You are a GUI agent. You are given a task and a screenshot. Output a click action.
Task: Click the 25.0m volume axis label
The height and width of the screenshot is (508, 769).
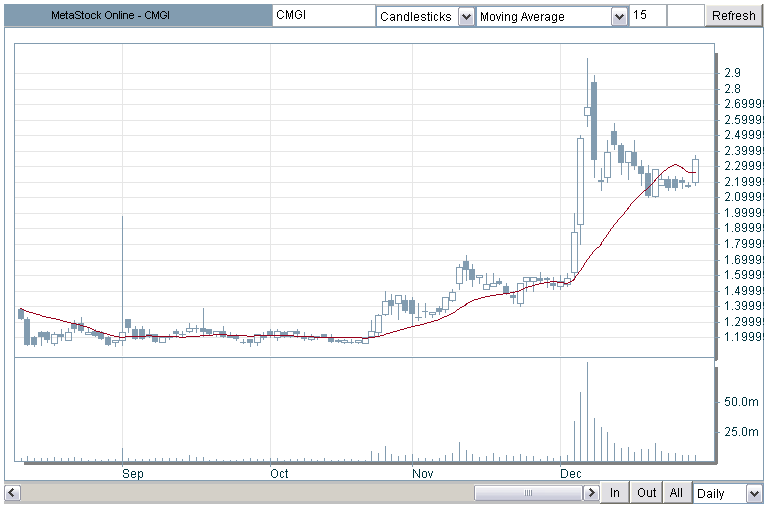(x=741, y=432)
